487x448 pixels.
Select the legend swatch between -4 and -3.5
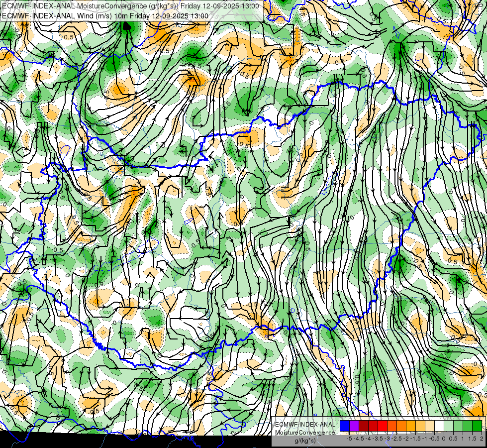tap(373, 426)
